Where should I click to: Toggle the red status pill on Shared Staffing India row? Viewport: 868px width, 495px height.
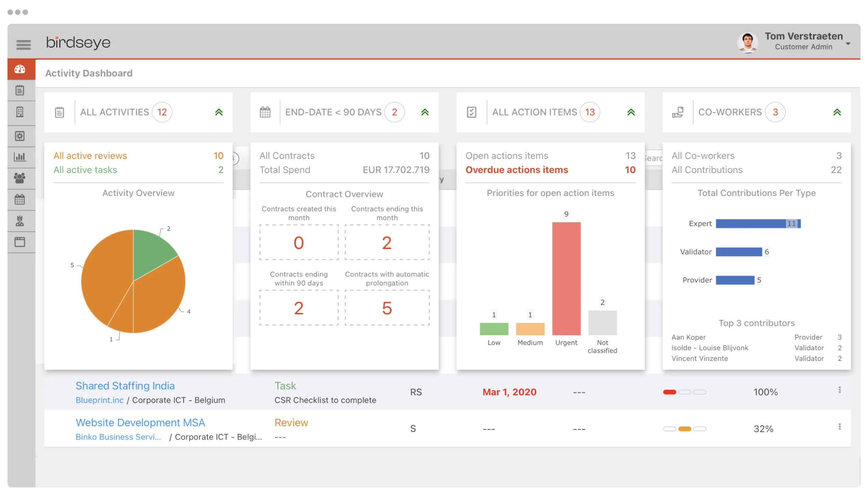tap(669, 392)
